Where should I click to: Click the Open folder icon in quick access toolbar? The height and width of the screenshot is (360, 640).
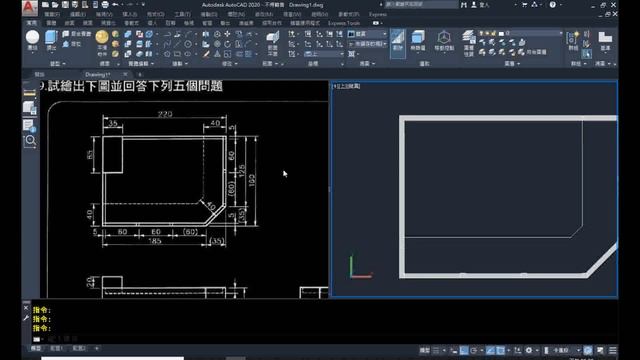click(55, 5)
